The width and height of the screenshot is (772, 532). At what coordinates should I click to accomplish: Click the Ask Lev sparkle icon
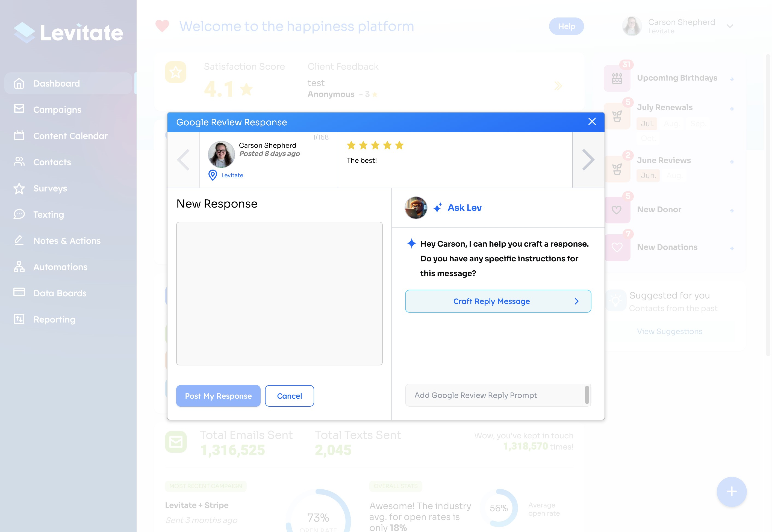point(438,208)
